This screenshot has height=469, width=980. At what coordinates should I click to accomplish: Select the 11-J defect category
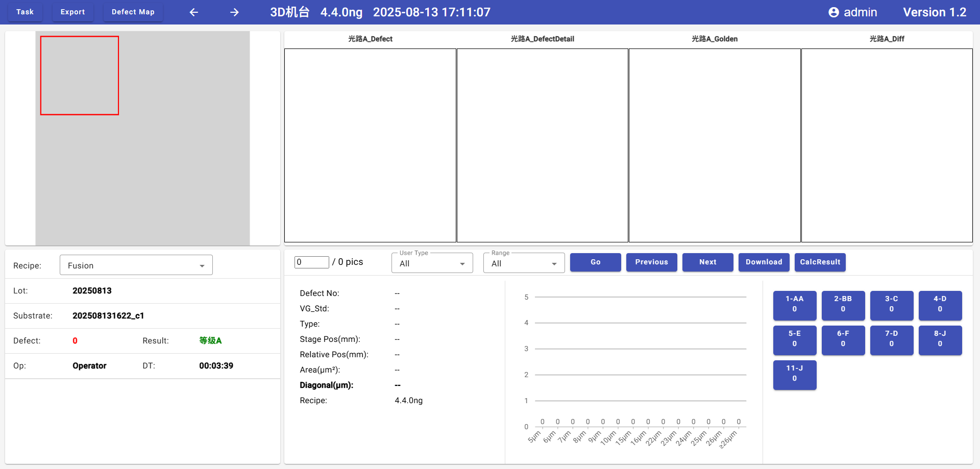click(x=794, y=374)
